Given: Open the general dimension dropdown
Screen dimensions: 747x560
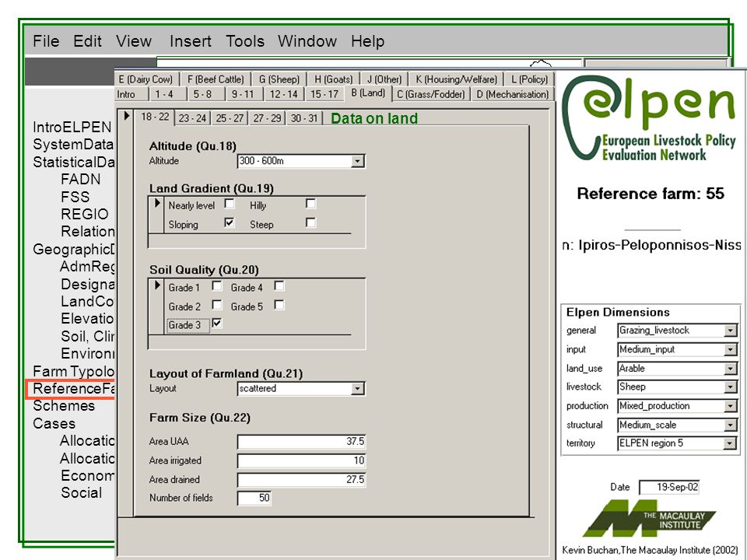Looking at the screenshot, I should click(731, 331).
